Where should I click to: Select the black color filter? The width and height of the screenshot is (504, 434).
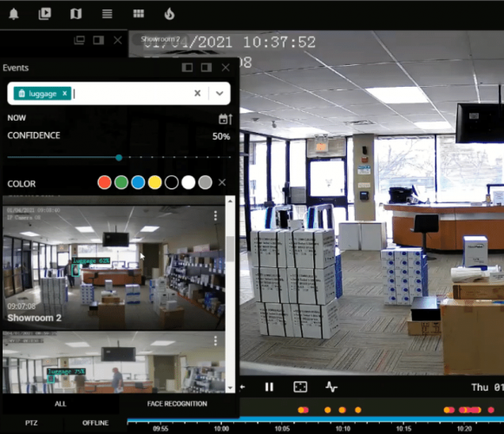pos(171,182)
